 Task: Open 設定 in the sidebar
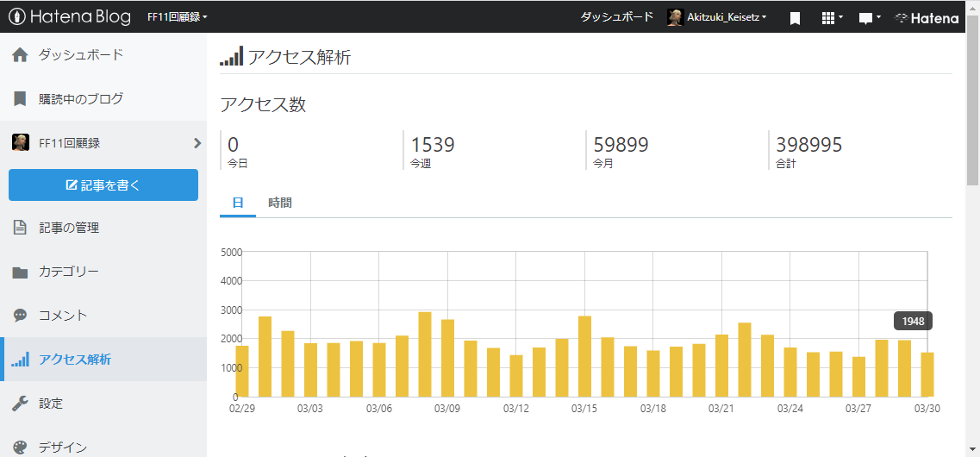pyautogui.click(x=51, y=404)
